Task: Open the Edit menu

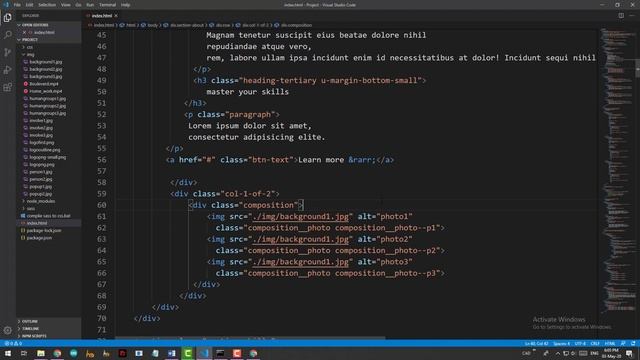Action: pos(29,5)
